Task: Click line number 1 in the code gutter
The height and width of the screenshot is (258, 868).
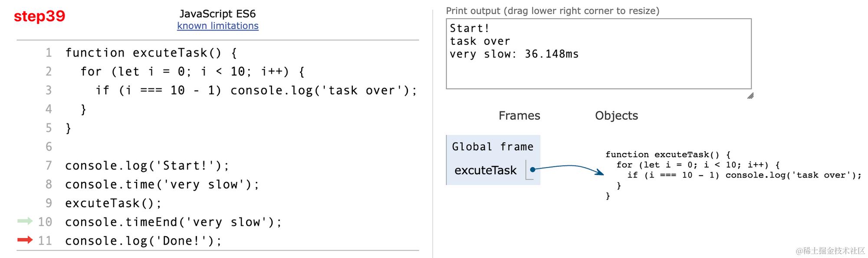Action: [49, 53]
